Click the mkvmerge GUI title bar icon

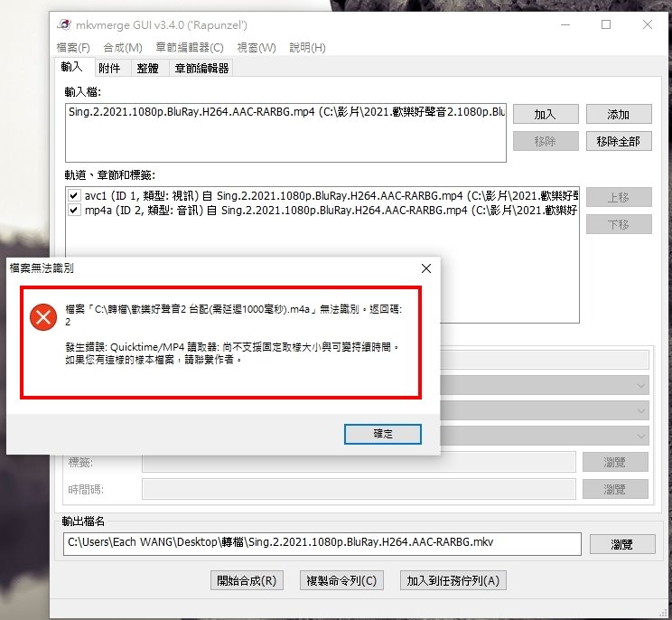(x=64, y=24)
